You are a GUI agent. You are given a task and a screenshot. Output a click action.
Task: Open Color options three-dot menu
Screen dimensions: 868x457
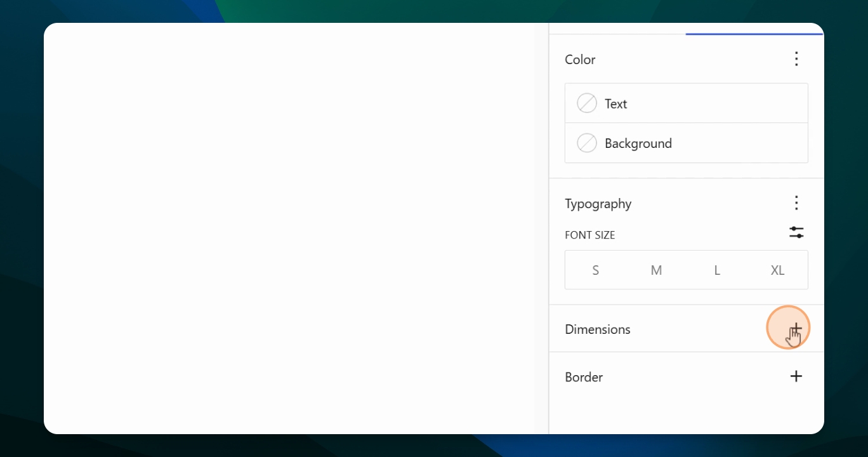point(796,59)
